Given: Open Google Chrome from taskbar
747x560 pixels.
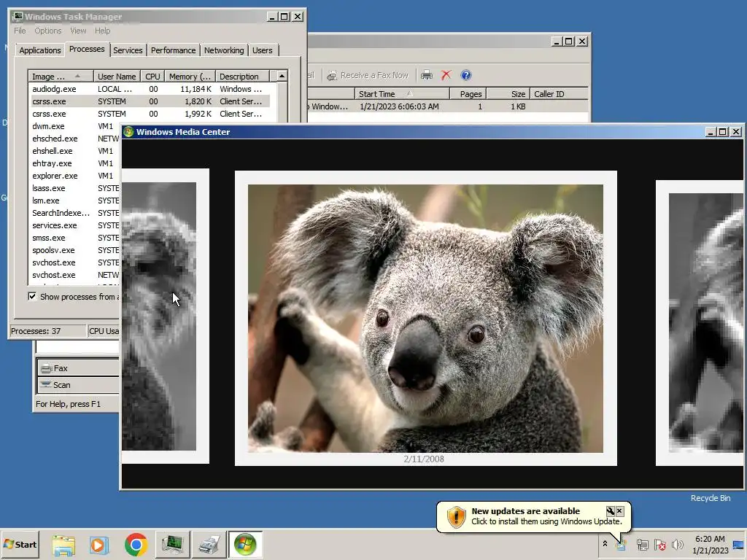Looking at the screenshot, I should coord(136,544).
